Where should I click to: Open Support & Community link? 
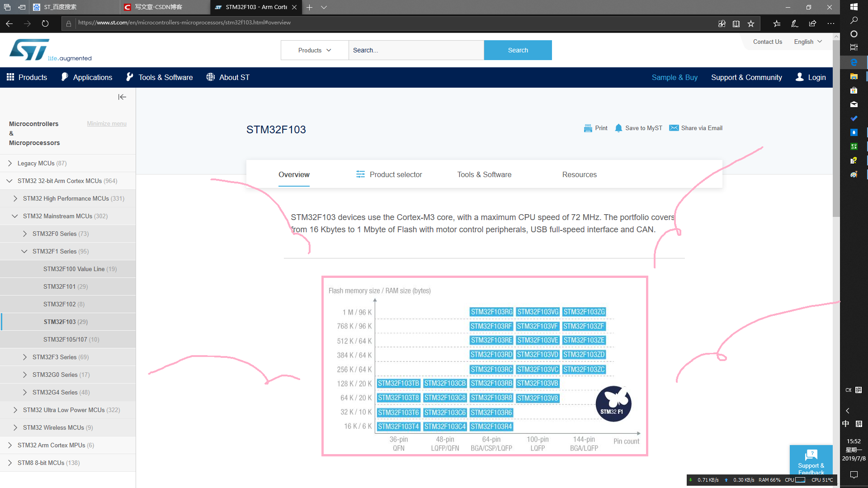pos(746,77)
